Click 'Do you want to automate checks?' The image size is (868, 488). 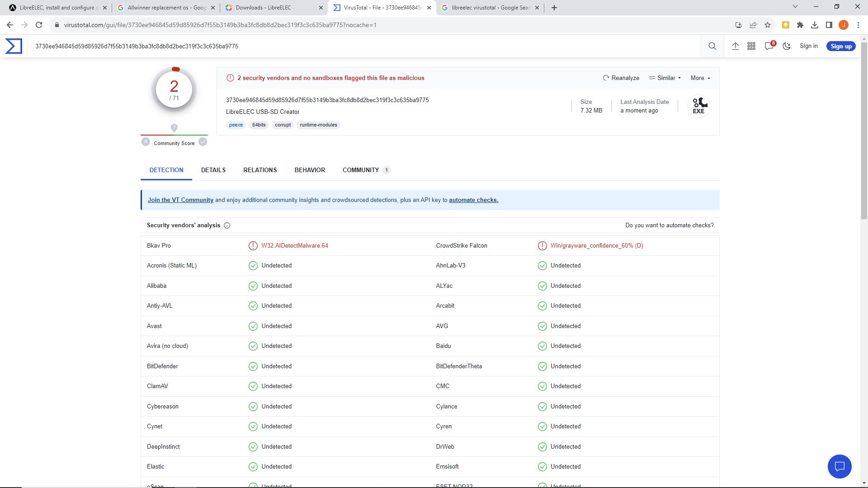670,225
